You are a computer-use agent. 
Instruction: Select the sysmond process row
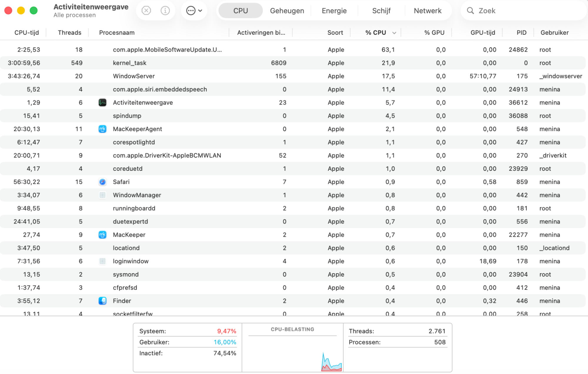tap(293, 275)
